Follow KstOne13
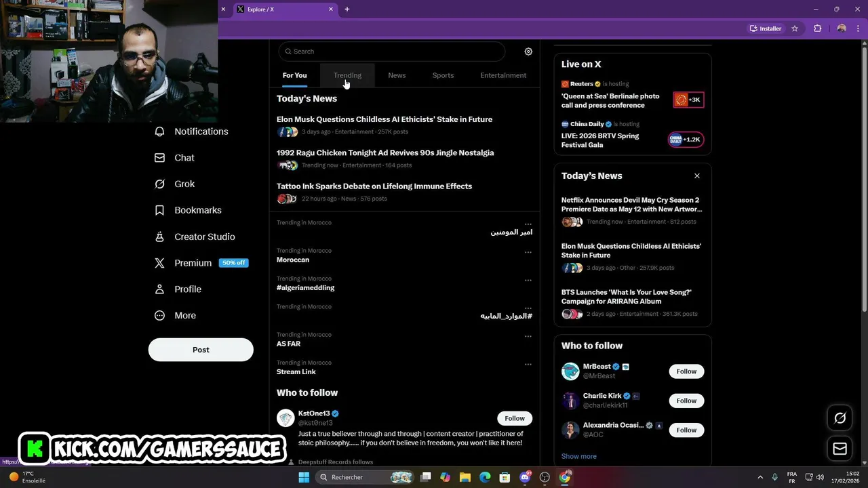Viewport: 868px width, 488px height. click(x=515, y=418)
